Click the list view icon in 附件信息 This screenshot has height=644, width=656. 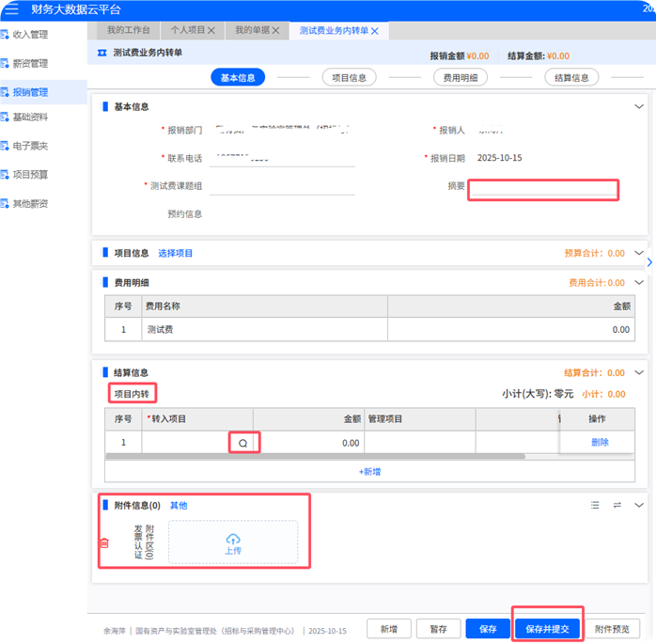[595, 505]
